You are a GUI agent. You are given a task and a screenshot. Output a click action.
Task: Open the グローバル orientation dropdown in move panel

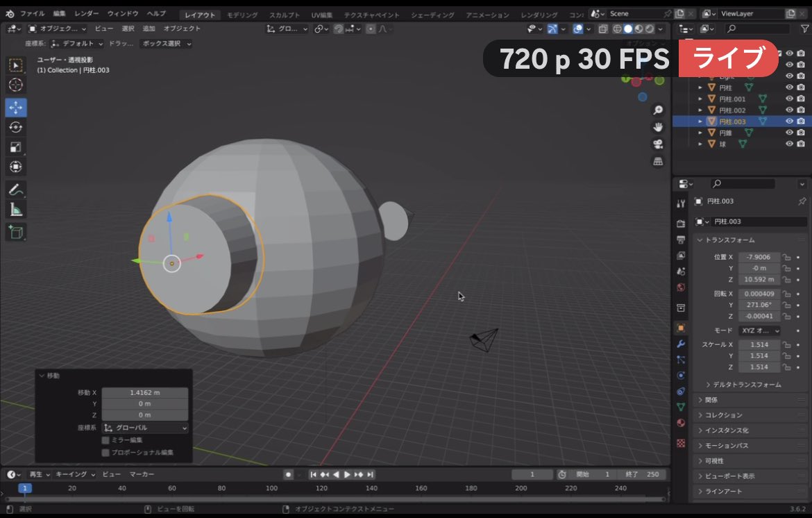(x=145, y=428)
